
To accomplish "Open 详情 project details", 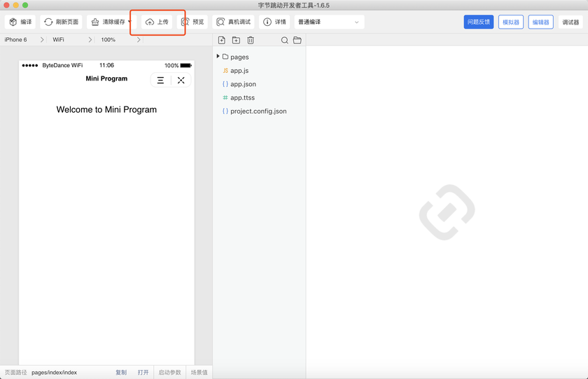I will click(x=274, y=22).
